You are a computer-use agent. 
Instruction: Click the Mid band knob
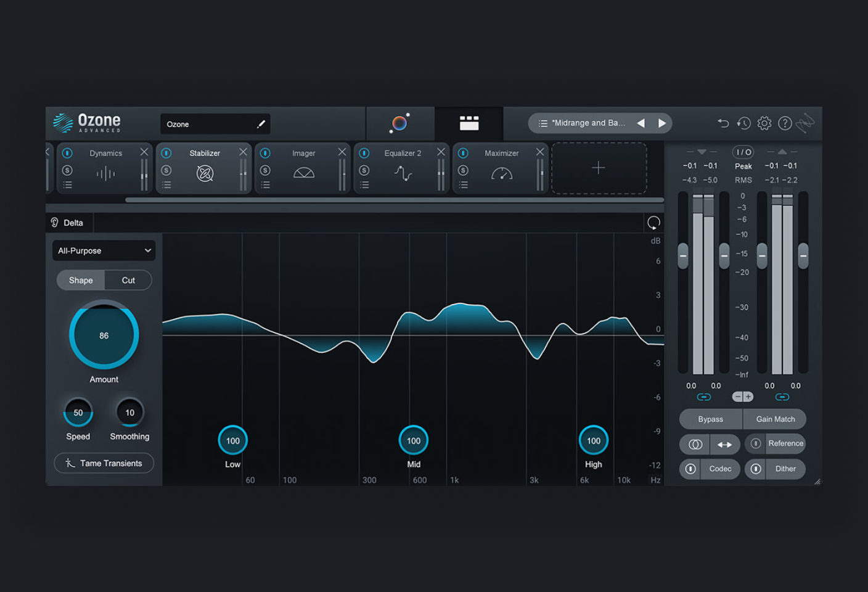[x=414, y=440]
